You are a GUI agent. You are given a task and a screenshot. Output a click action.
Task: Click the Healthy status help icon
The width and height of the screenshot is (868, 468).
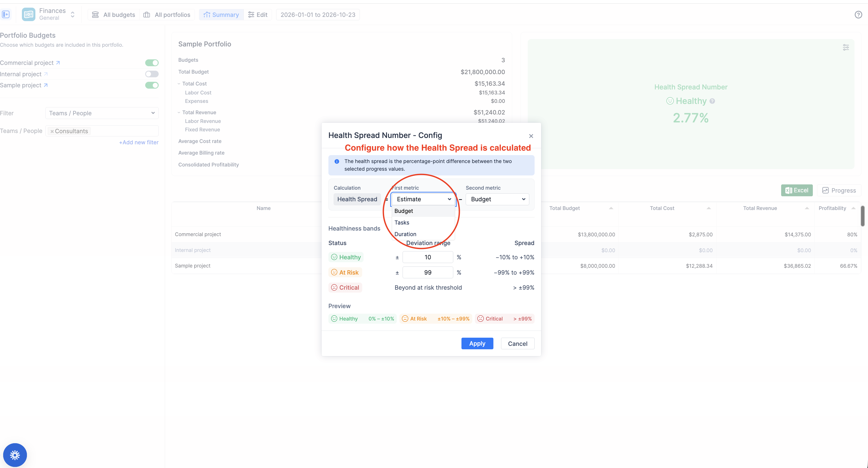(712, 101)
